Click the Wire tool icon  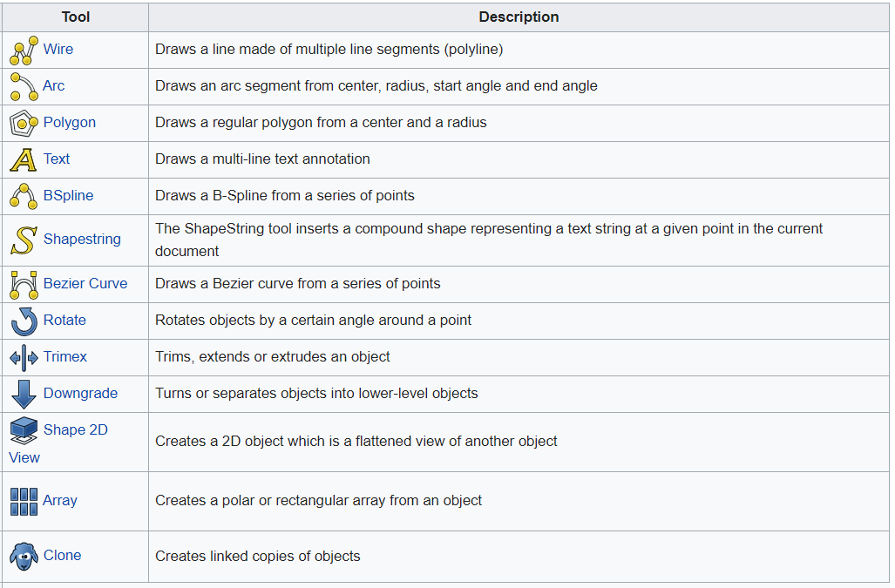(x=24, y=50)
